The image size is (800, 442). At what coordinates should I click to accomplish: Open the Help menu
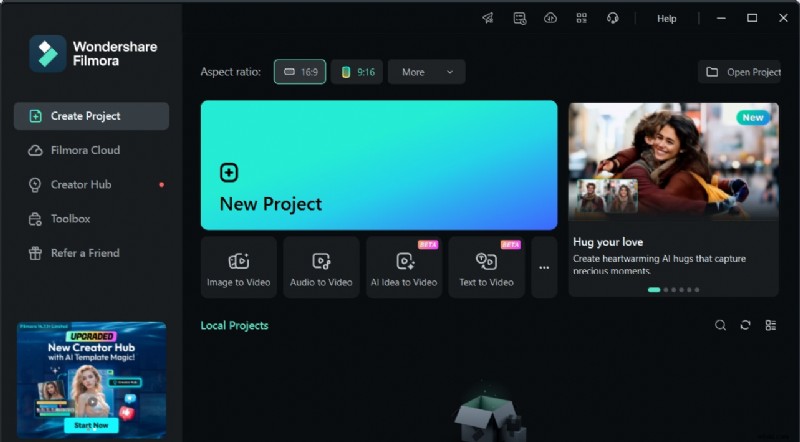pos(666,18)
